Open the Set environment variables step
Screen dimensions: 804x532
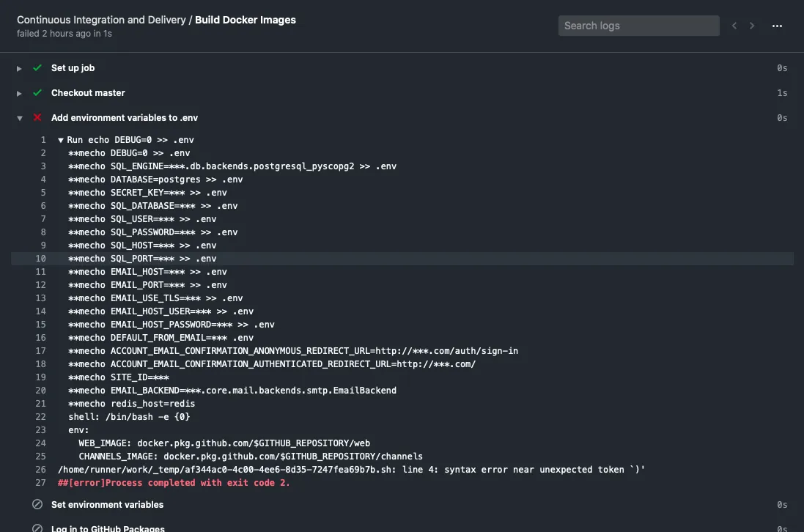coord(107,504)
